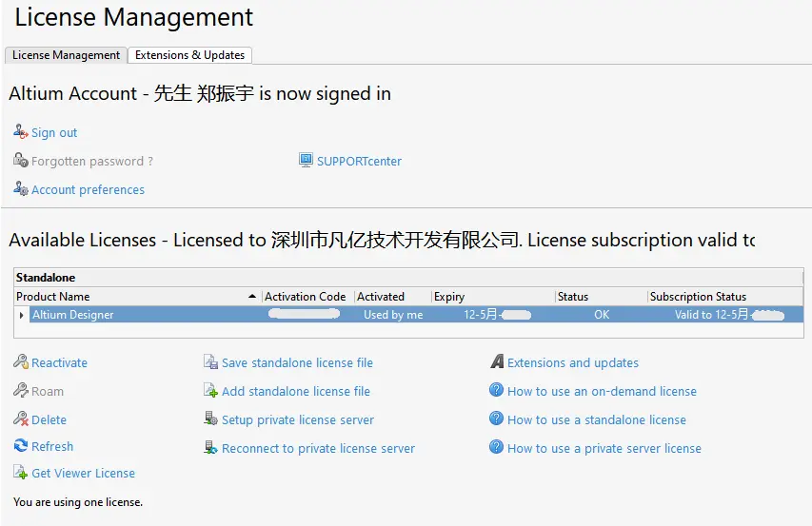This screenshot has height=526, width=812.
Task: Toggle Product Name column sort arrow
Action: [252, 297]
